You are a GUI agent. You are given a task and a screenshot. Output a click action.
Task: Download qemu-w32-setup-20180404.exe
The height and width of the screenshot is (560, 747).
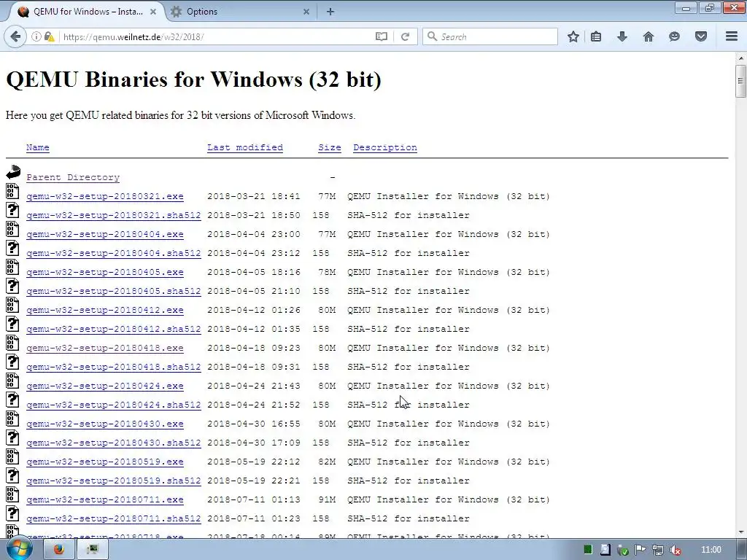pos(105,234)
